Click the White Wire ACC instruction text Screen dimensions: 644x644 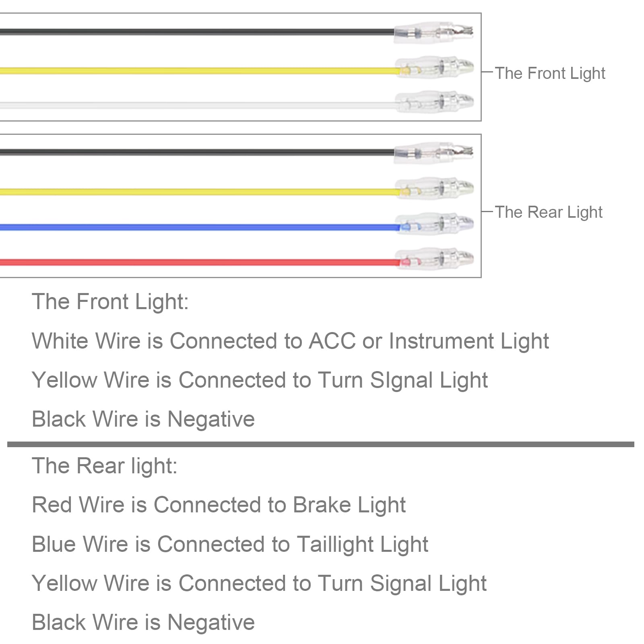(x=290, y=341)
